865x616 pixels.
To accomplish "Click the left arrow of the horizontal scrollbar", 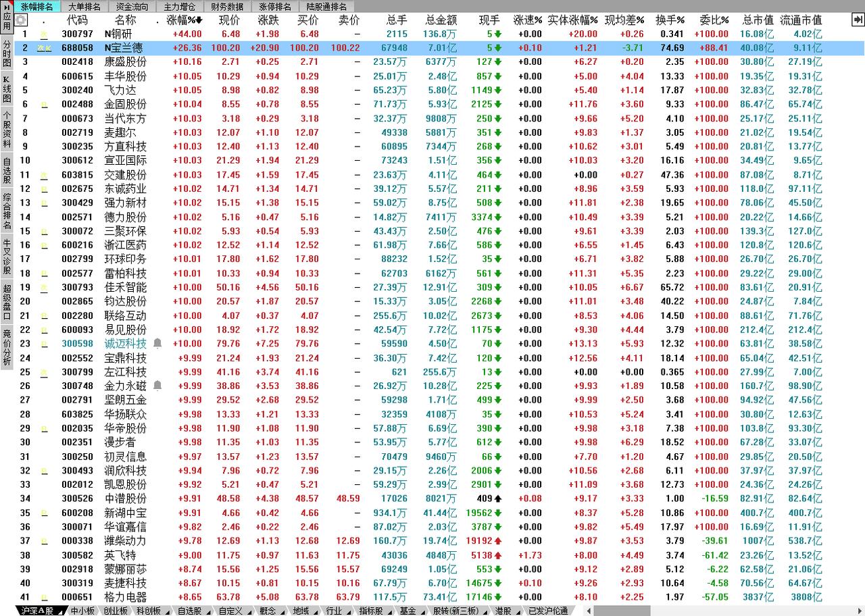I will tap(589, 611).
